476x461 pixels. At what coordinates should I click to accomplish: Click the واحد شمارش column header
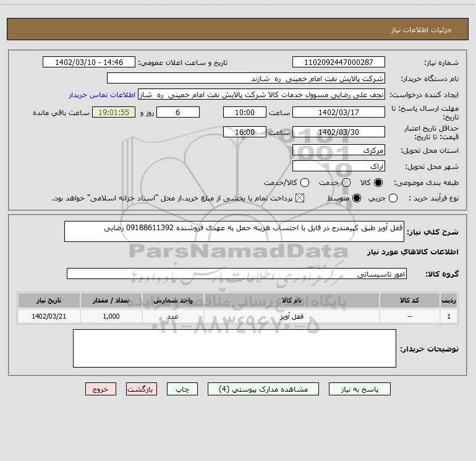pos(172,300)
